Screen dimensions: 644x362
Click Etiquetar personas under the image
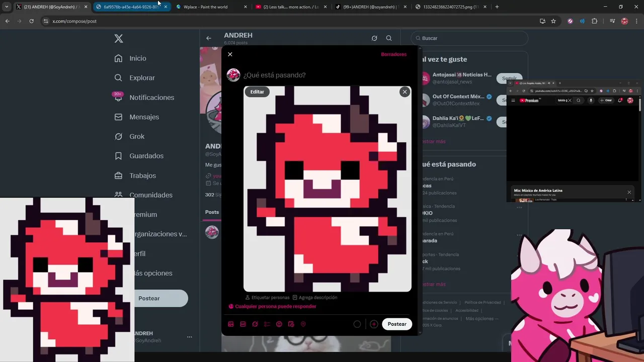click(267, 298)
